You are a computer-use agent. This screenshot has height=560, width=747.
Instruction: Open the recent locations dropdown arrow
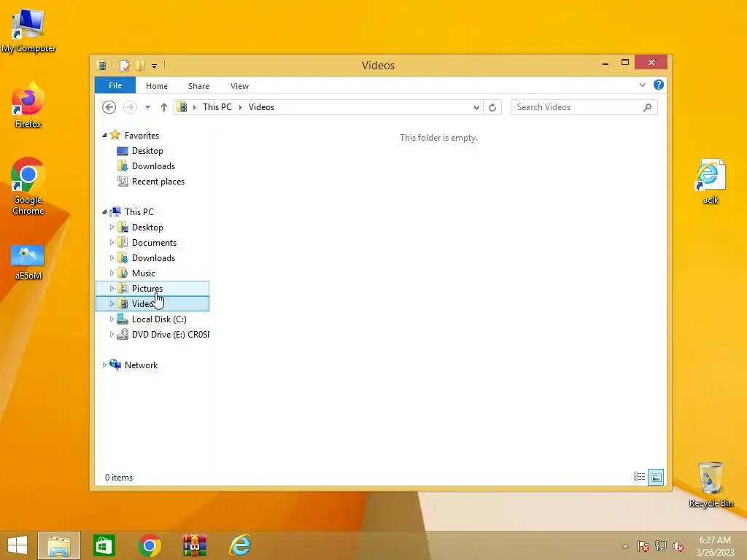pyautogui.click(x=147, y=107)
